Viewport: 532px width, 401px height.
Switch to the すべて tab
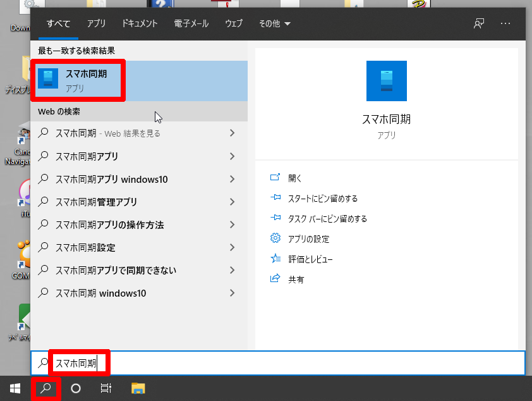pos(58,23)
